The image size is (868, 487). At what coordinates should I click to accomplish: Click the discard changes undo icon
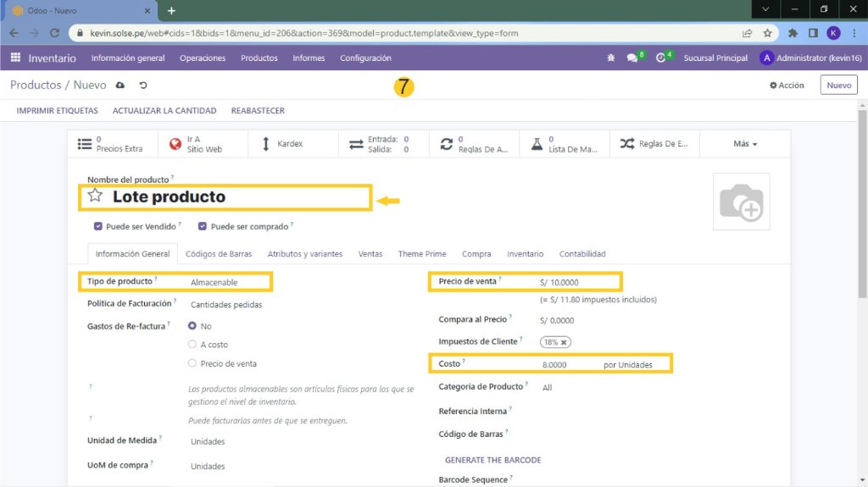[x=143, y=86]
